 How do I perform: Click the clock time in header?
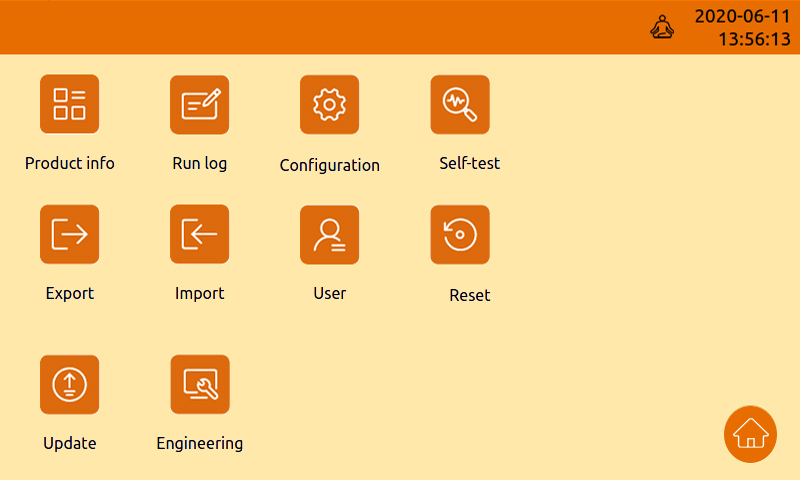click(754, 40)
